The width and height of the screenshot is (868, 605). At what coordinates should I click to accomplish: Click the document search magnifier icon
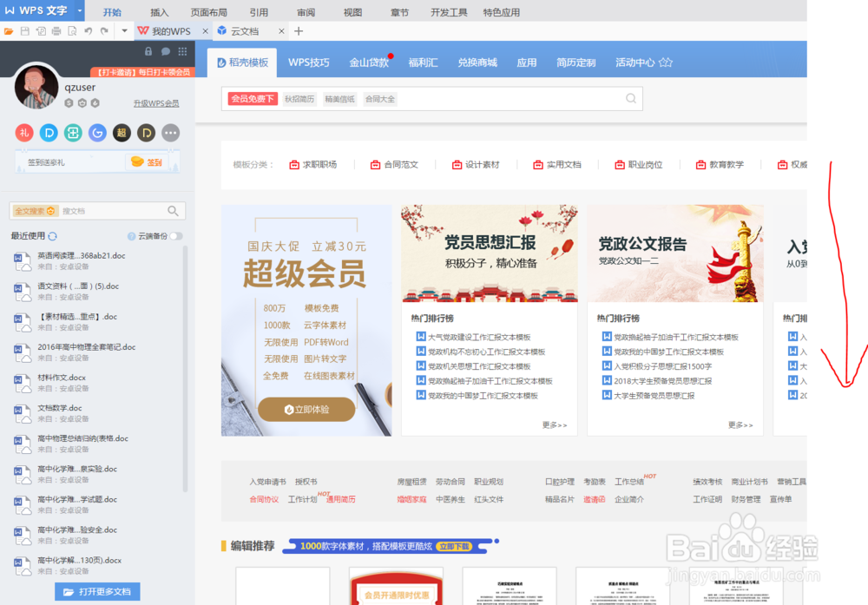[x=174, y=211]
